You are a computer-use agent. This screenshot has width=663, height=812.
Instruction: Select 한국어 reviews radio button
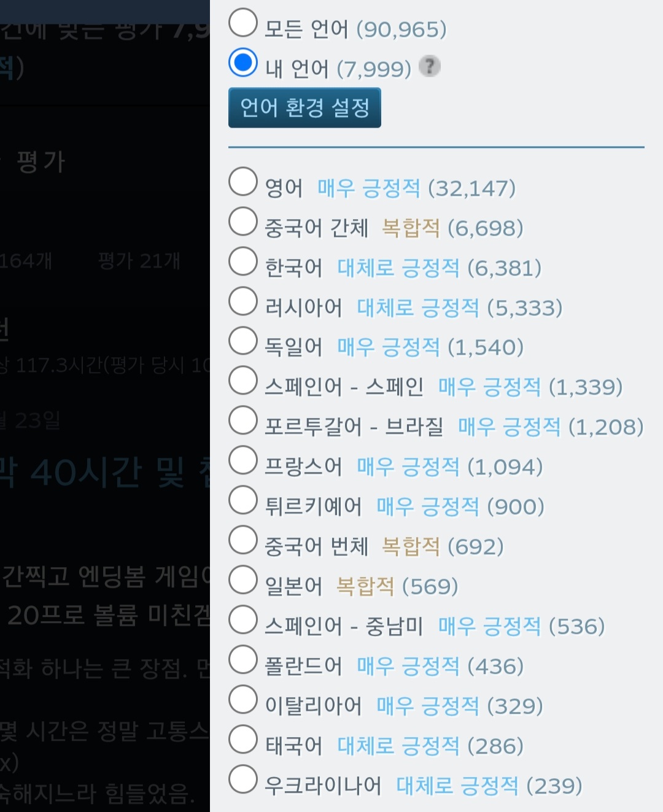(243, 261)
